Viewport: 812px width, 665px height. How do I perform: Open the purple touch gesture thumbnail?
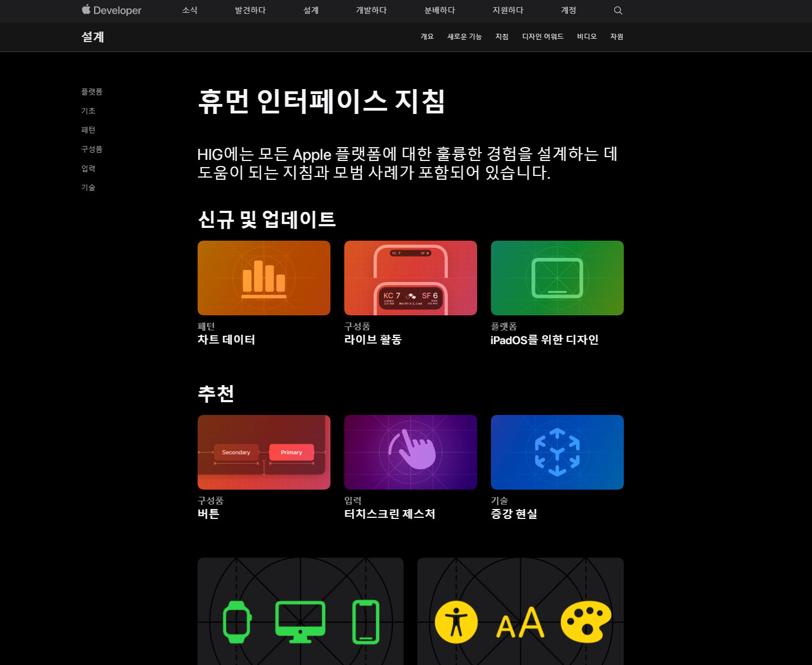[x=411, y=452]
